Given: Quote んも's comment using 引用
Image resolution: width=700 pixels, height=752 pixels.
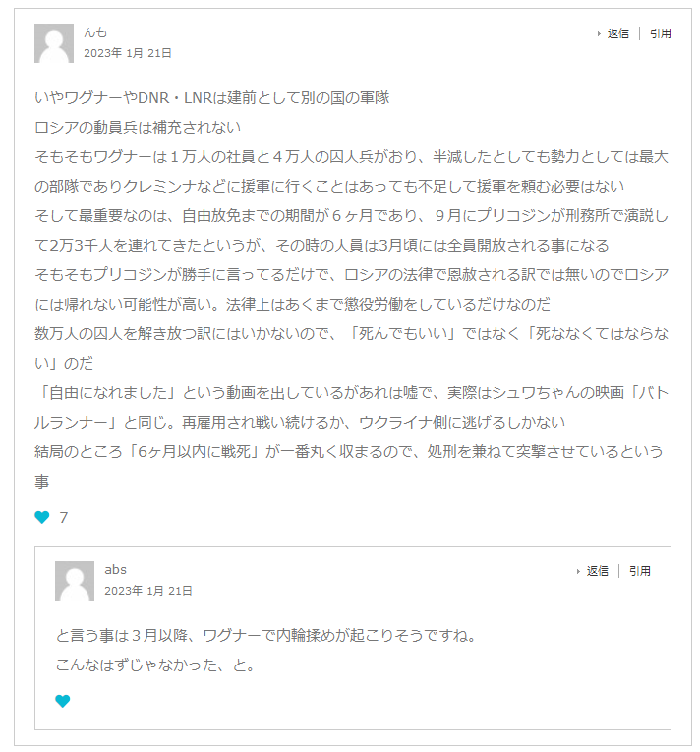Looking at the screenshot, I should coord(660,33).
